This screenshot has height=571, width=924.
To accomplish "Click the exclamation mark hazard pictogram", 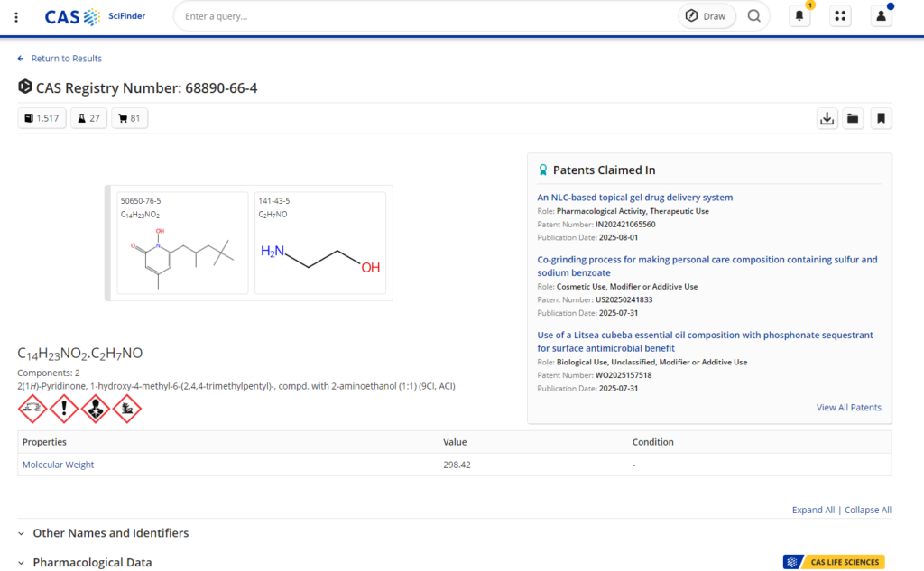I will click(x=63, y=409).
